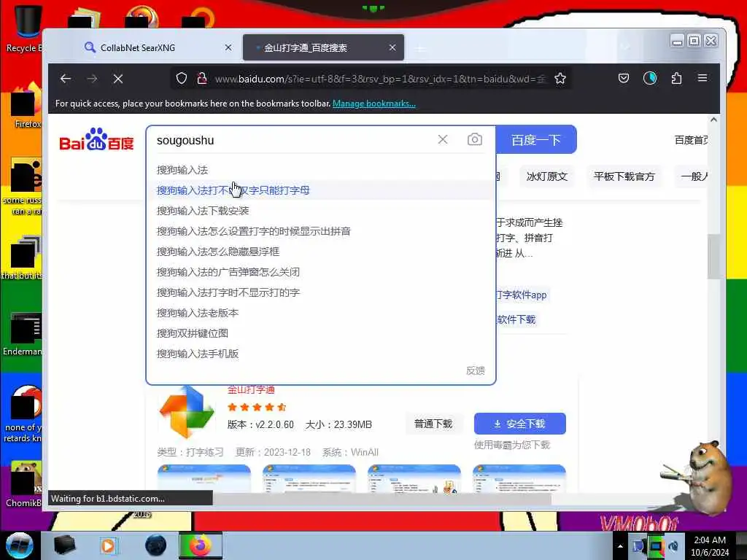Open the Firefox hamburger application menu
The height and width of the screenshot is (560, 747).
click(703, 78)
